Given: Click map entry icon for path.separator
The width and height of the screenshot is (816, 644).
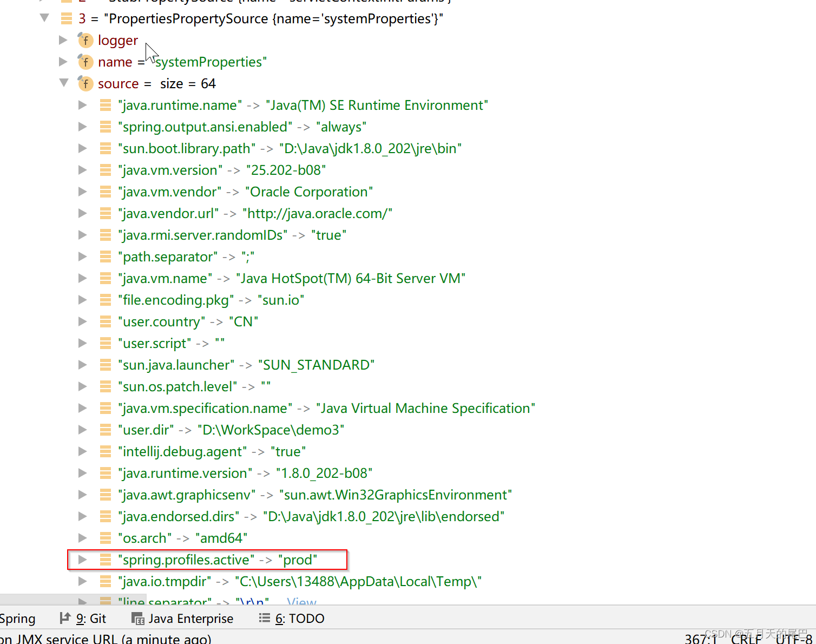Looking at the screenshot, I should point(106,257).
